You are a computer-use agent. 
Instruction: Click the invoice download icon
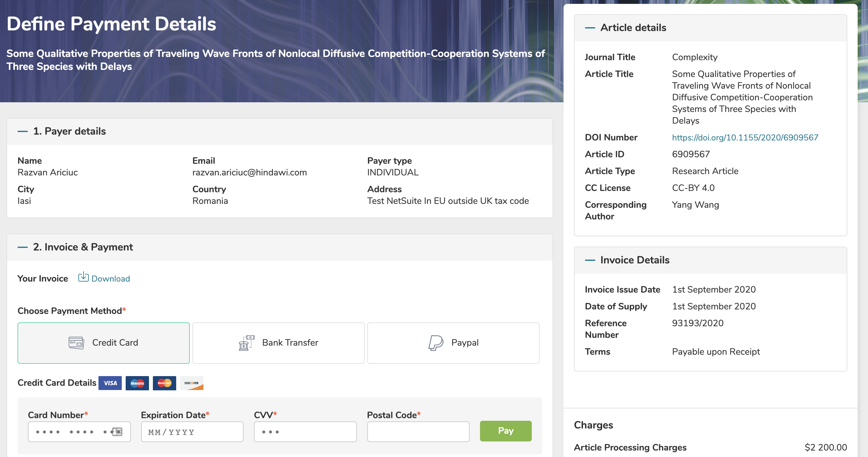[83, 277]
